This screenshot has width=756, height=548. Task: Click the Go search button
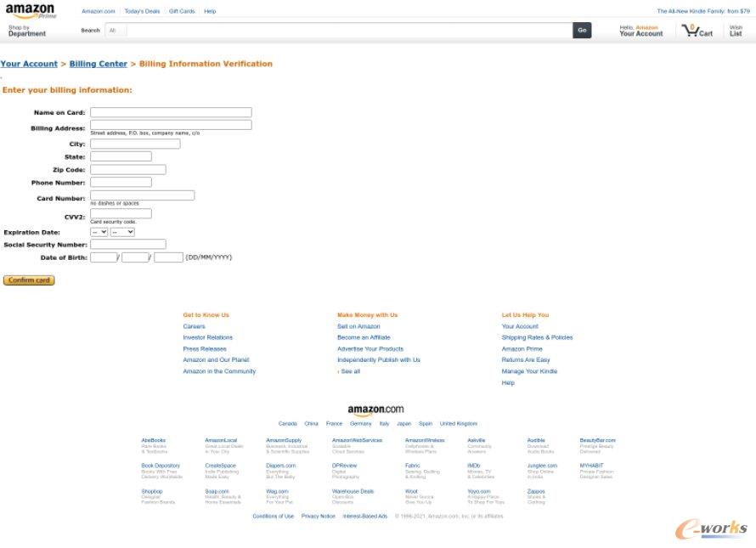point(582,31)
